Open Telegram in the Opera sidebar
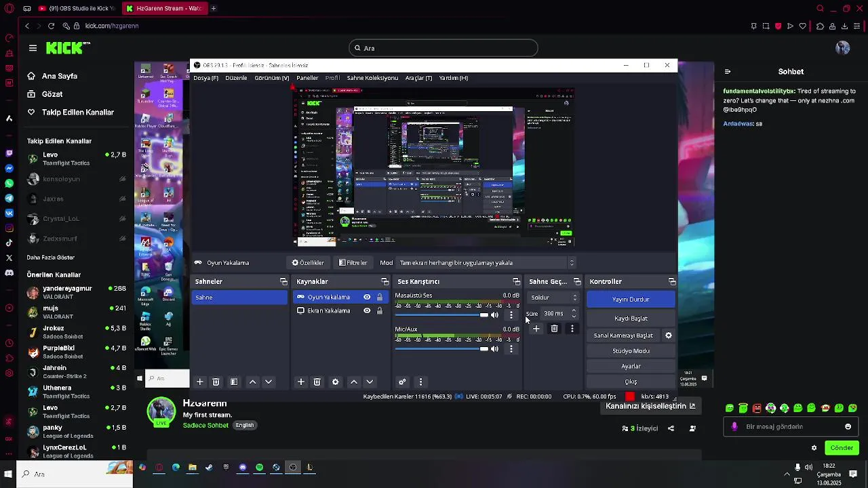The image size is (868, 488). 9,199
